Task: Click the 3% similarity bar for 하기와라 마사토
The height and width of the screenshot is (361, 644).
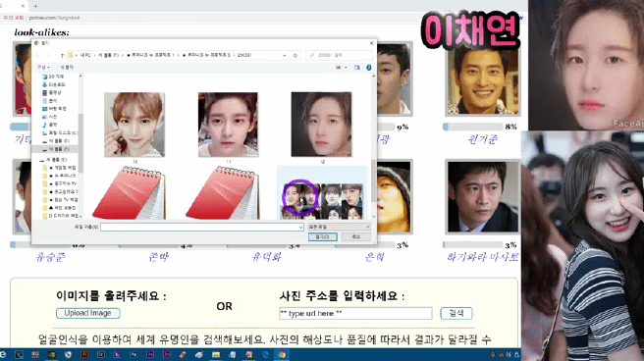Action: 473,245
